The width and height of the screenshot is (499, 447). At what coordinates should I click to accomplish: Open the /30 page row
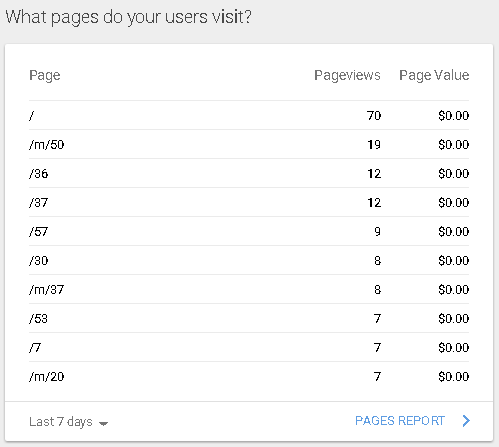[x=249, y=260]
